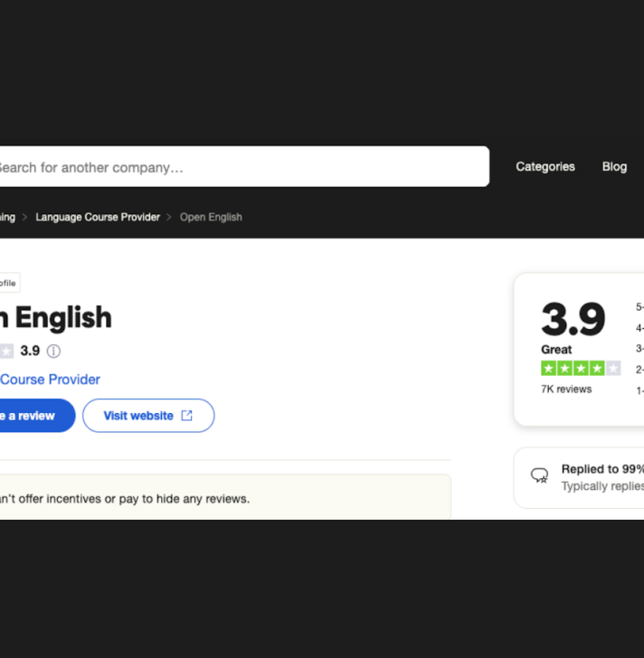
Task: Click the breadcrumb chevron before Open English
Action: [x=169, y=217]
